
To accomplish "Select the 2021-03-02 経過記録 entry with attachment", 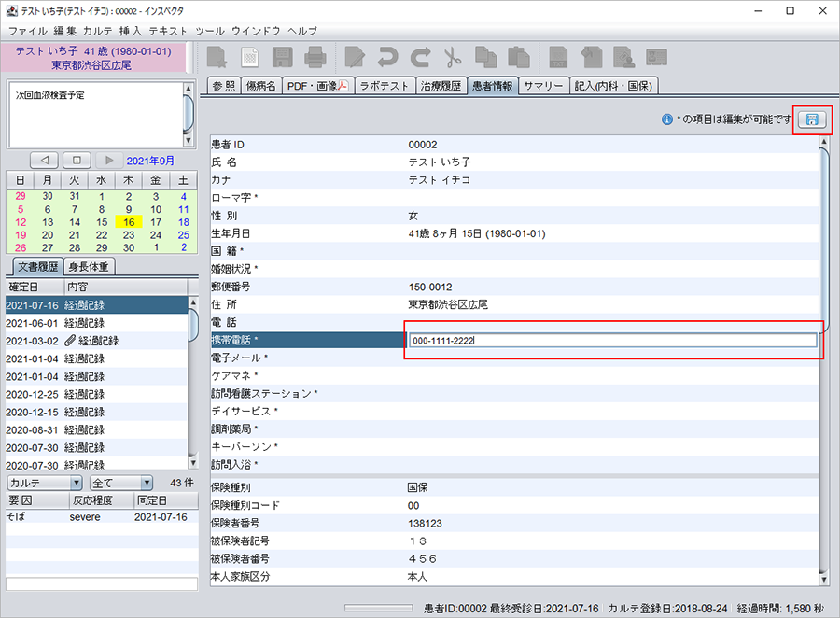I will point(93,341).
